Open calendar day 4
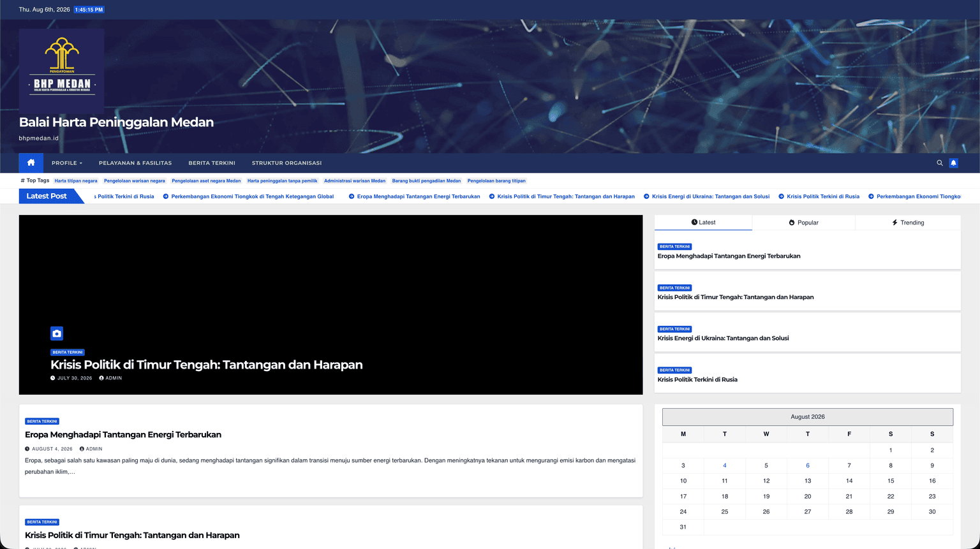This screenshot has width=980, height=549. point(725,465)
